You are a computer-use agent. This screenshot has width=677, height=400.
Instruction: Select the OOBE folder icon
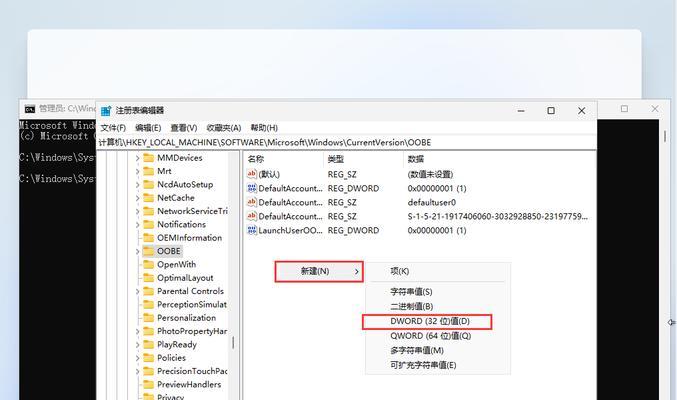tap(149, 251)
